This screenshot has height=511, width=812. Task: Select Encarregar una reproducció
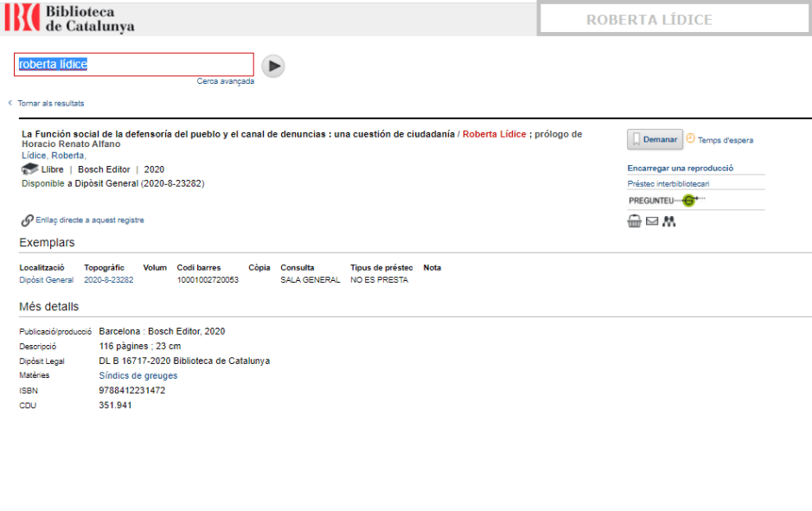click(680, 169)
